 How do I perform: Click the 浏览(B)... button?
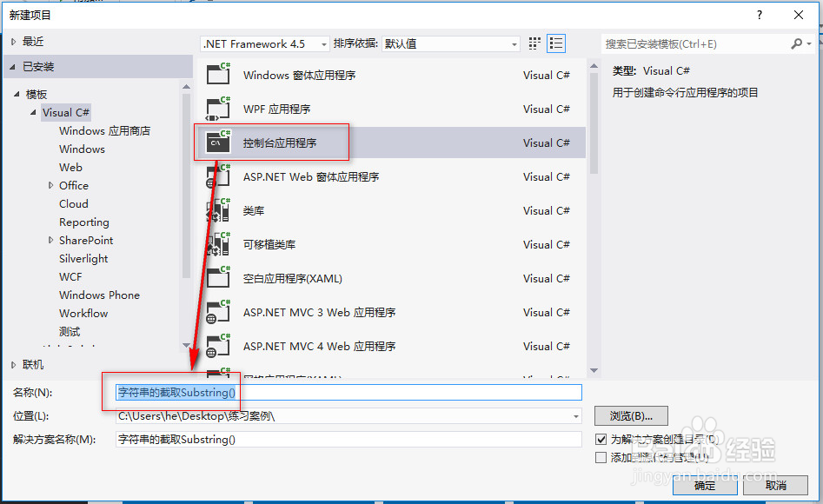click(631, 415)
